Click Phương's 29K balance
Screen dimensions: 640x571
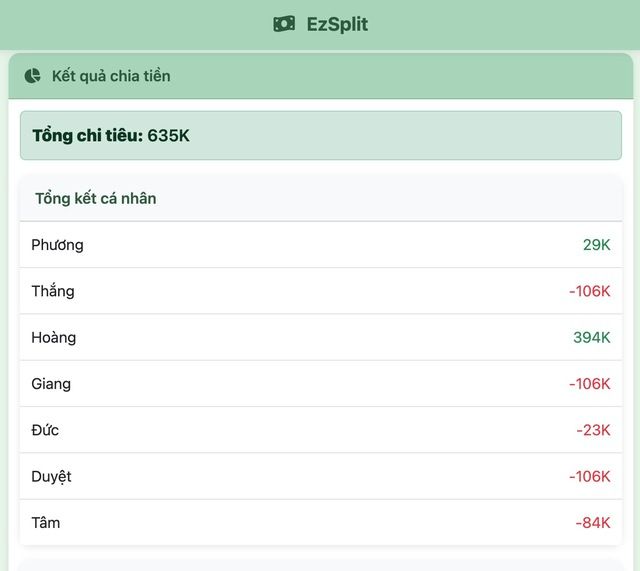point(596,245)
